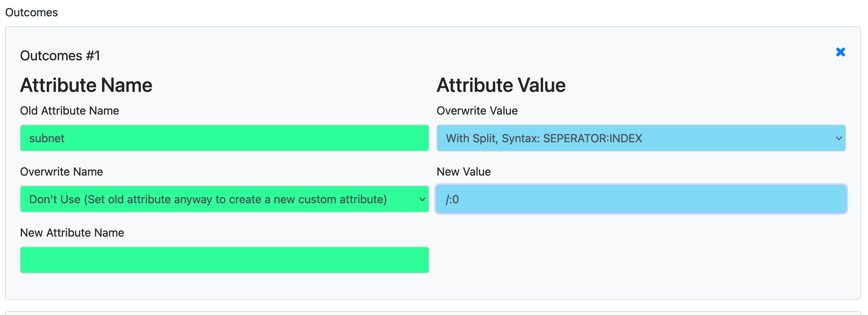This screenshot has height=315, width=868.
Task: Click the Outcomes #1 card title
Action: [60, 56]
